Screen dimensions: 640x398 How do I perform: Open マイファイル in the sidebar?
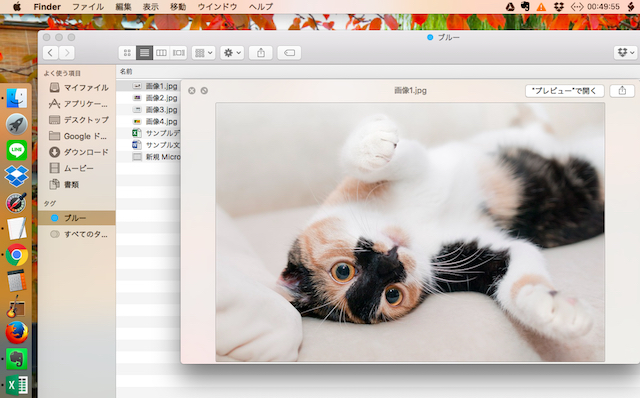[x=78, y=87]
